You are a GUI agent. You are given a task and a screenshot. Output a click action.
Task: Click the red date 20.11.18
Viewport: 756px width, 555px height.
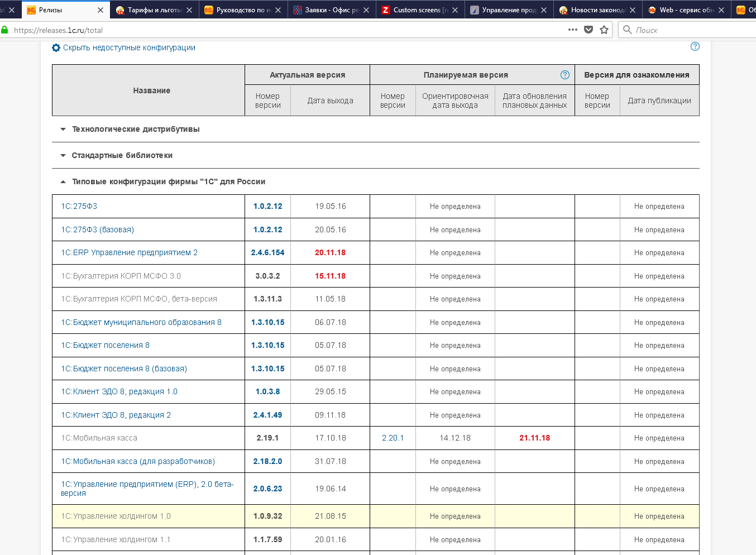pyautogui.click(x=331, y=252)
